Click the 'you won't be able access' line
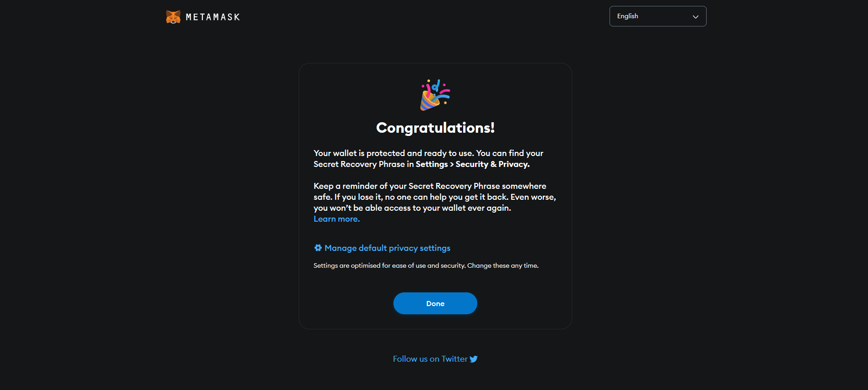Image resolution: width=868 pixels, height=390 pixels. pyautogui.click(x=413, y=208)
